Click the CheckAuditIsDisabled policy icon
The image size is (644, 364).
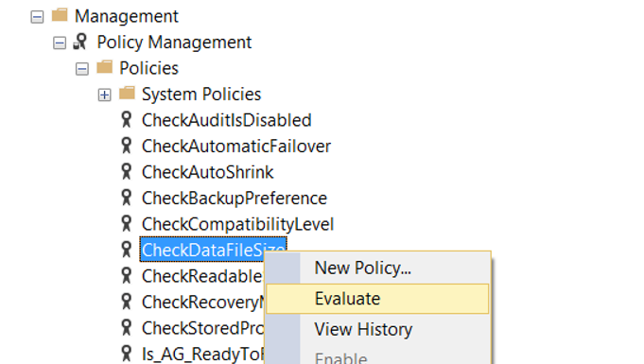(127, 119)
